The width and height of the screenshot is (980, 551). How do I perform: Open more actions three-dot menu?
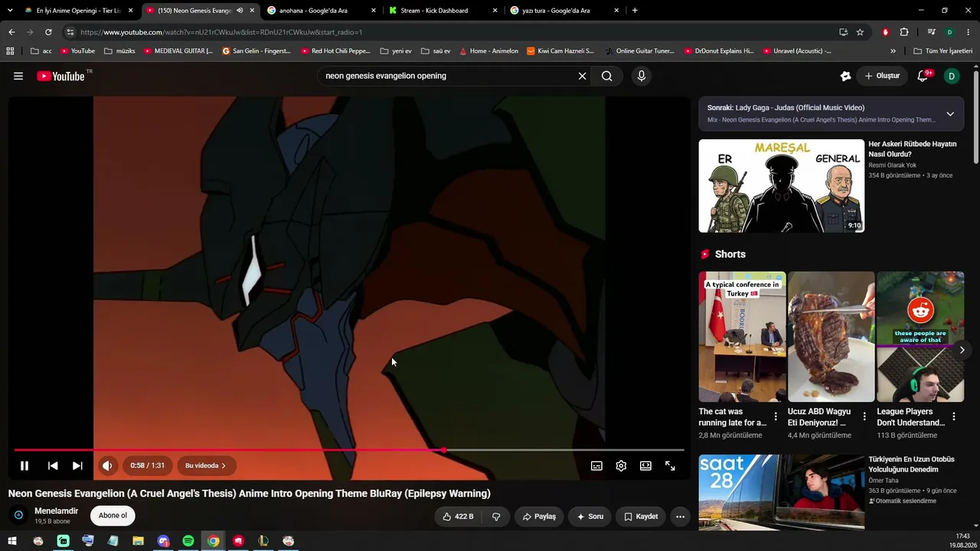(680, 517)
